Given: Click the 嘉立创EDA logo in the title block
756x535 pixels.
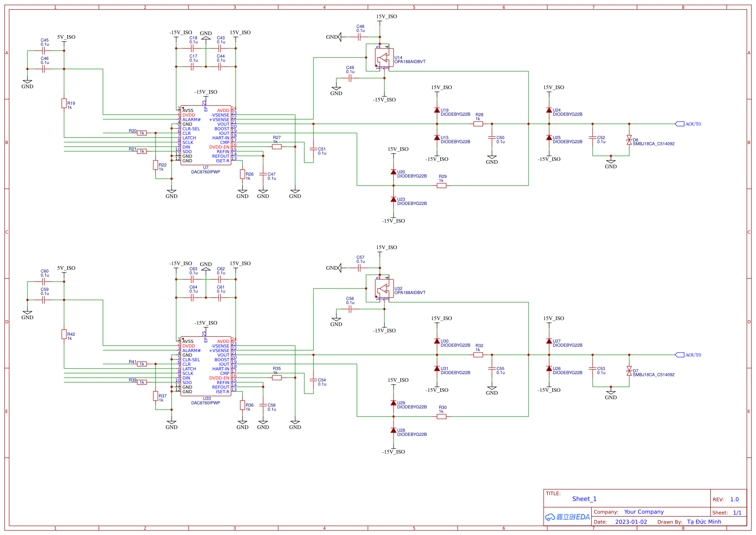Looking at the screenshot, I should pyautogui.click(x=567, y=516).
